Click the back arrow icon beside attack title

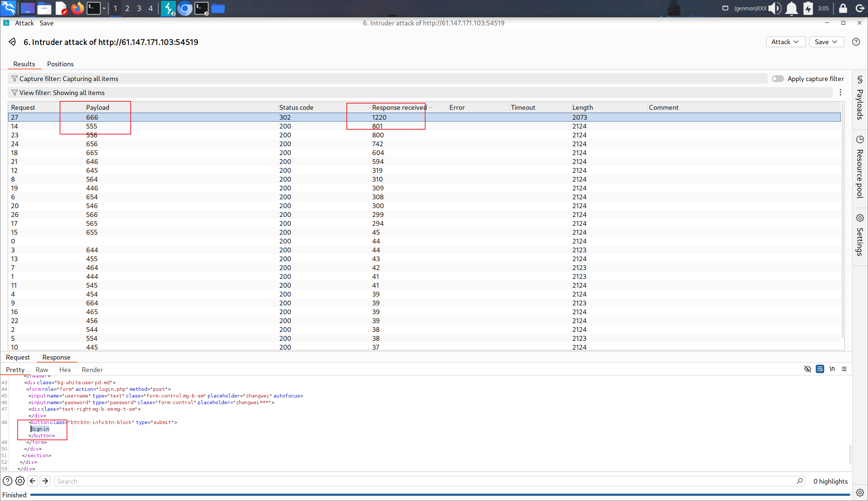(x=12, y=42)
